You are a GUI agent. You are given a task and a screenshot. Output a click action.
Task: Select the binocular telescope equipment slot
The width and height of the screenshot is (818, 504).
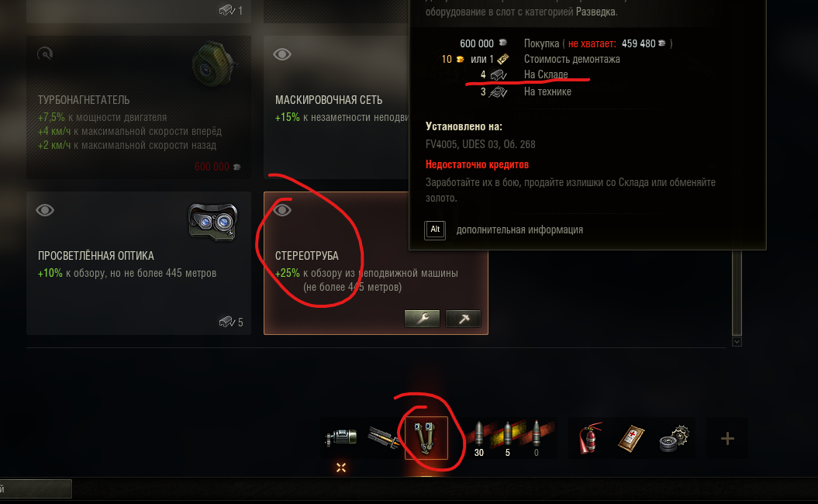point(426,438)
